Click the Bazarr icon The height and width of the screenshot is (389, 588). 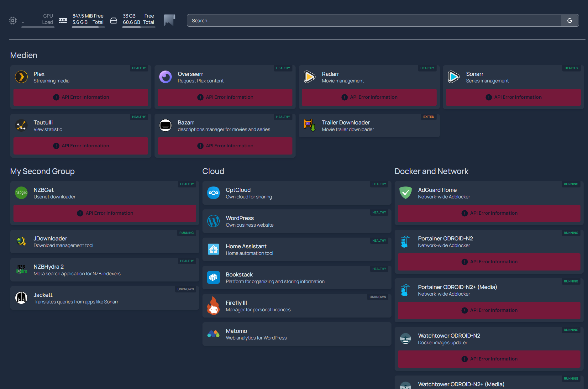click(x=165, y=125)
